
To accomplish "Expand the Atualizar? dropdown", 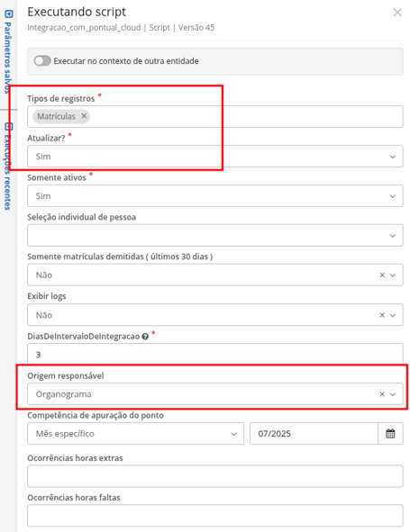I will pos(215,157).
